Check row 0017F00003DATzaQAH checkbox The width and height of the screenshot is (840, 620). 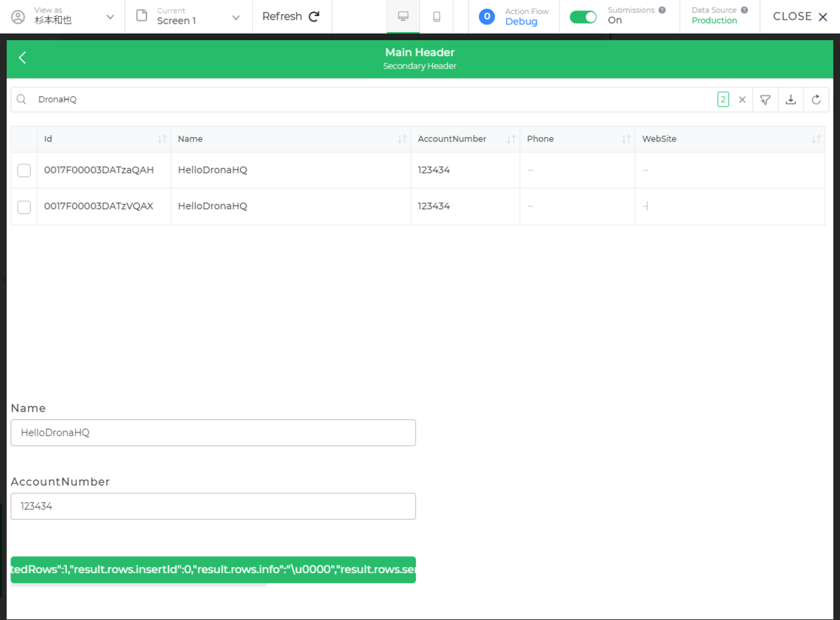[x=24, y=170]
